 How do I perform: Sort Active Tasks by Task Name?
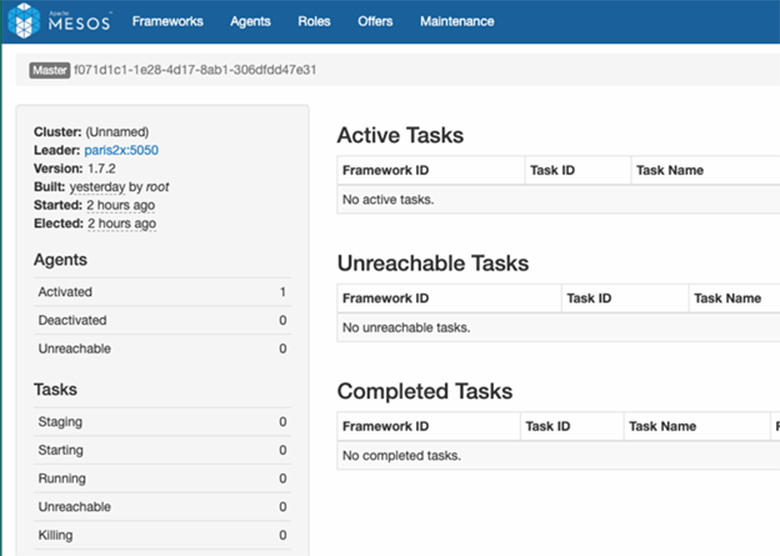(669, 170)
